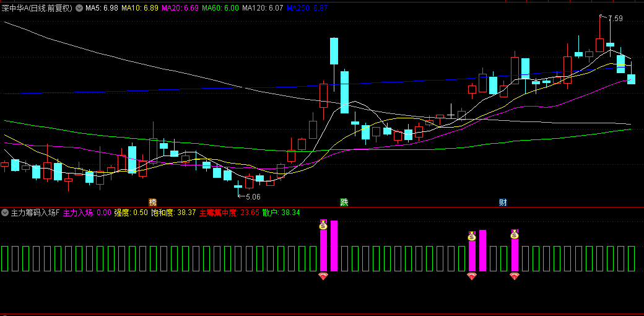644x316 pixels.
Task: Click the 主力筹码入场F indicator name
Action: click(35, 213)
